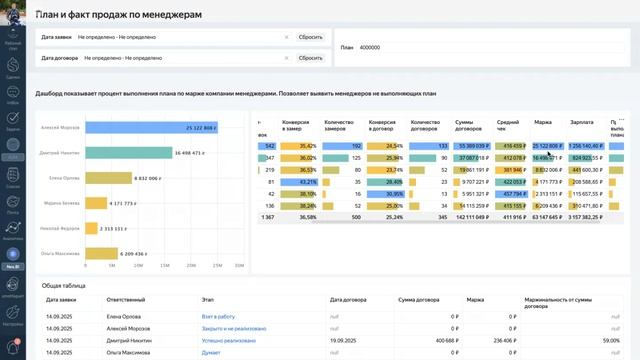Click the Алексей Морозов blue chart bar
This screenshot has height=360, width=640.
[x=151, y=128]
